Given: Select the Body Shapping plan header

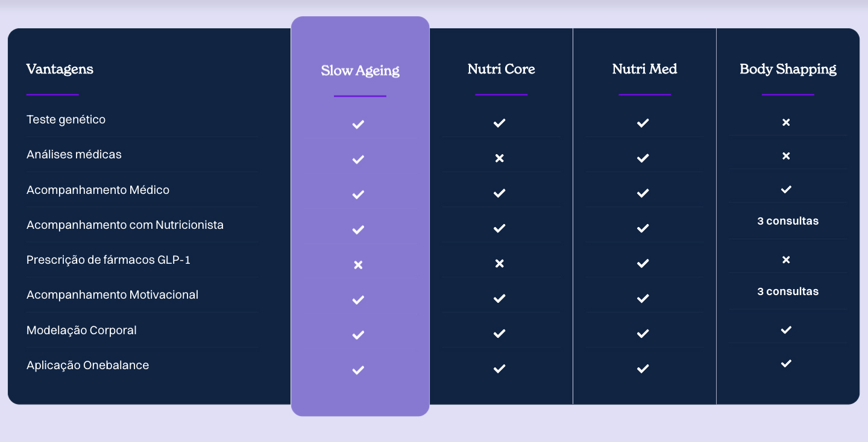Looking at the screenshot, I should pos(788,69).
